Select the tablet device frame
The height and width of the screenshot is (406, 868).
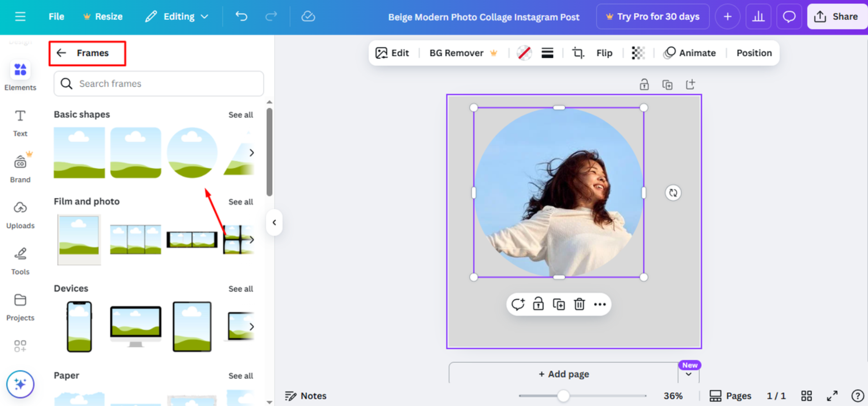click(192, 327)
